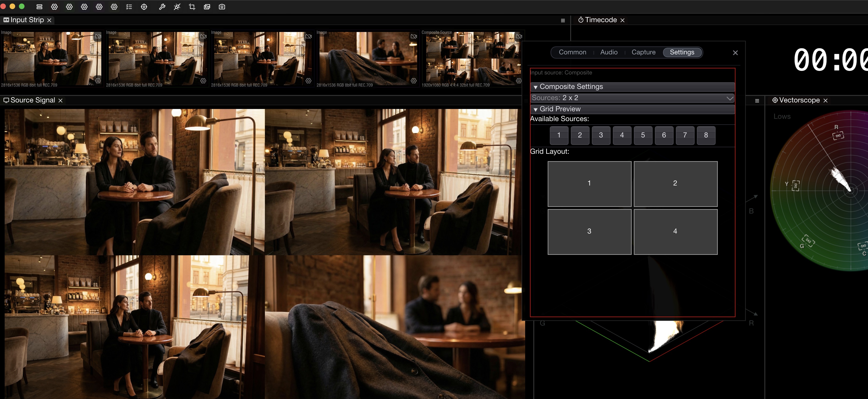868x399 pixels.
Task: Open the horizontal bars layout icon in toolbar
Action: pos(39,7)
